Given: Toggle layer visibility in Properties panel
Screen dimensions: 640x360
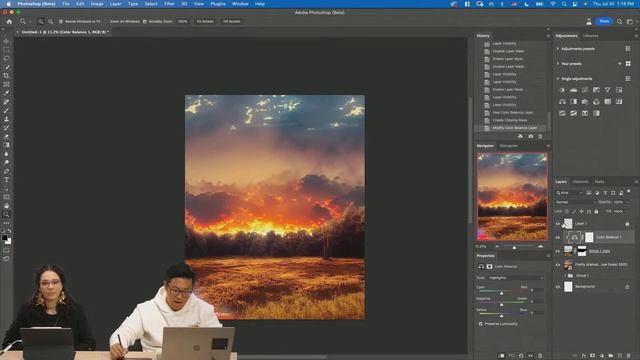Looking at the screenshot, I should click(x=530, y=356).
